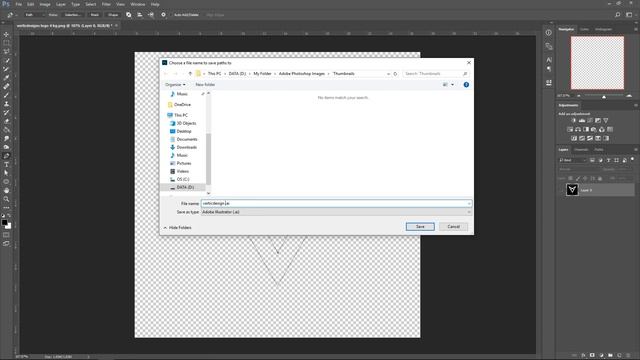
Task: Open the Properties info panel icon
Action: [x=549, y=33]
